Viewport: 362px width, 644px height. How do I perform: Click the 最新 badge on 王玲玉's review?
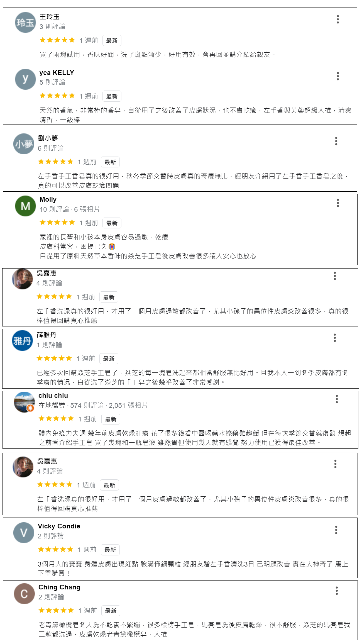tap(112, 41)
